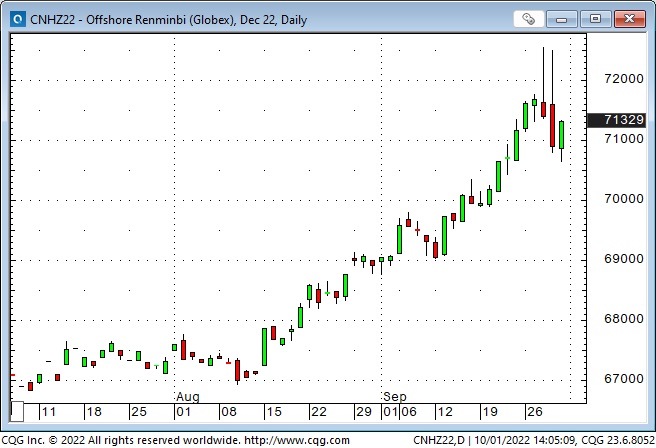Click the 11 date label on time axis
Screen dimensions: 656x448
coord(49,412)
